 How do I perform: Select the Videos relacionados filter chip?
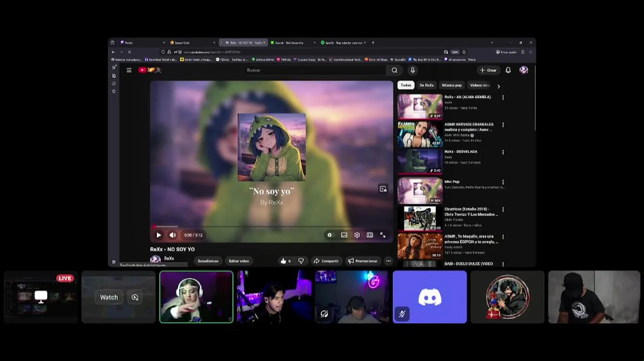coord(480,85)
